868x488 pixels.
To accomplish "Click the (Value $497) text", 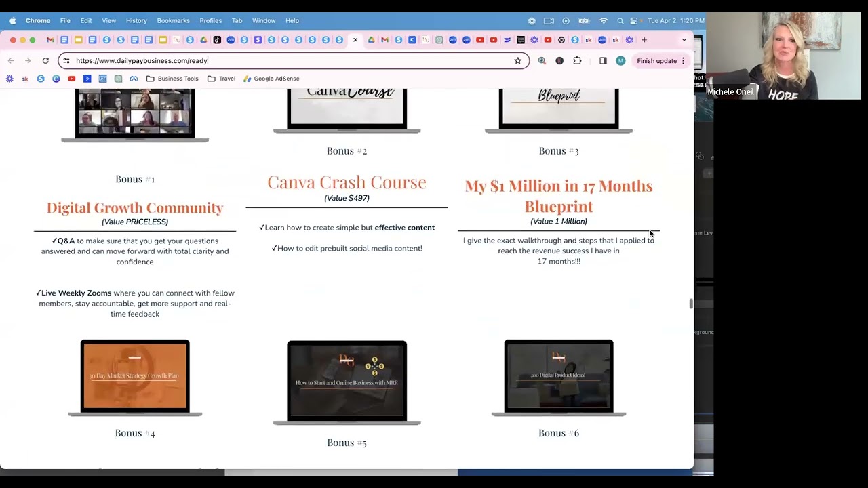I will [347, 198].
